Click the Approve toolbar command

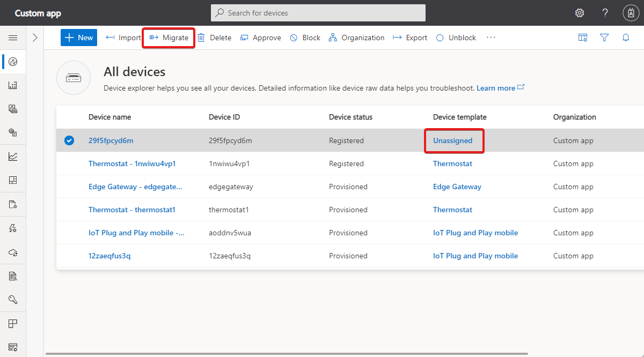(261, 38)
